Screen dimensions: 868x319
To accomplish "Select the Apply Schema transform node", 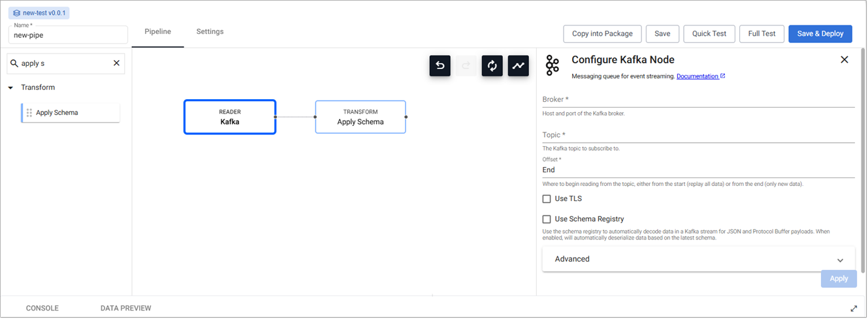I will [x=361, y=117].
